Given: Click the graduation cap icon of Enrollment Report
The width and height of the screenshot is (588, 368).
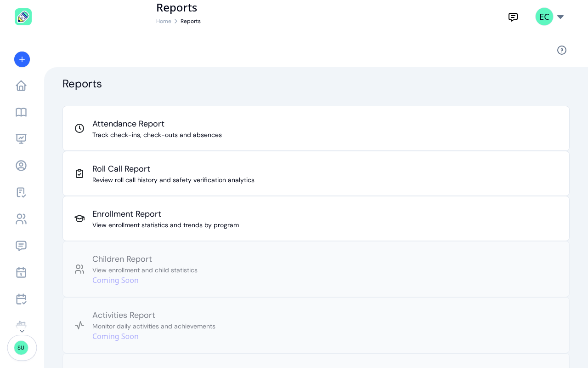Looking at the screenshot, I should tap(79, 218).
